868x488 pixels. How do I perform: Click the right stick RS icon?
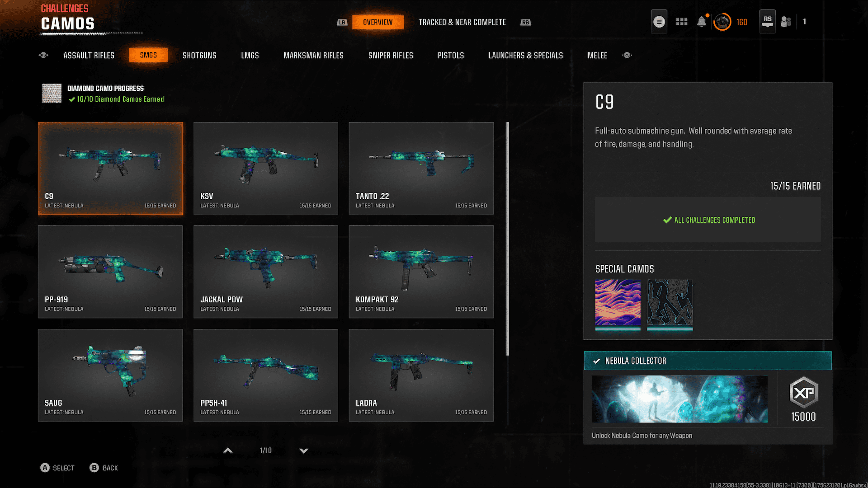(x=767, y=21)
